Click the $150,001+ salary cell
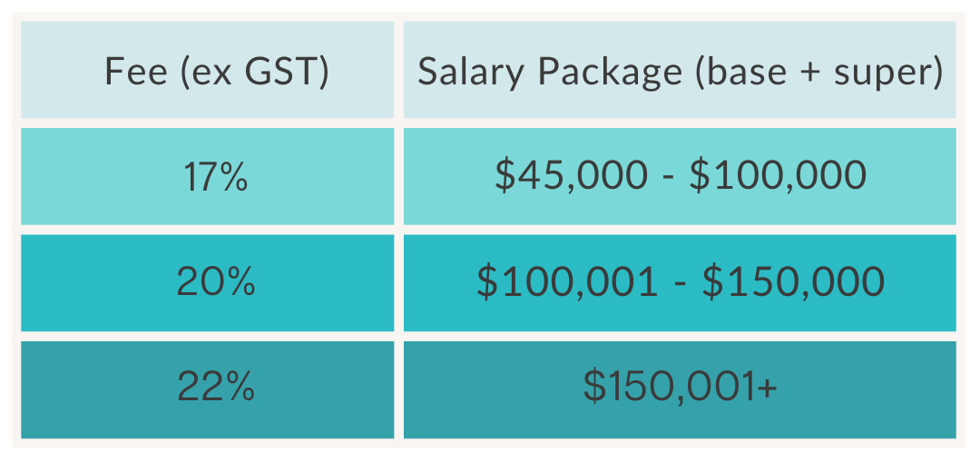 click(x=680, y=389)
